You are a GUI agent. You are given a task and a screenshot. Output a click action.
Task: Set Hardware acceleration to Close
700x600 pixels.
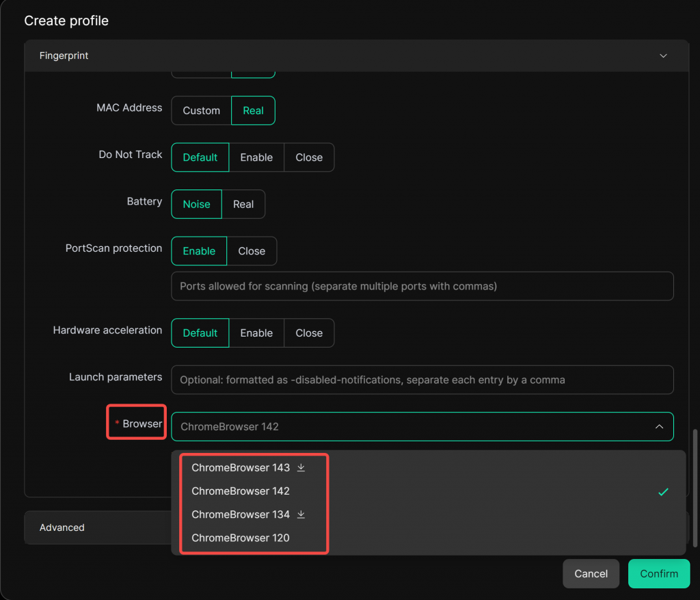[x=309, y=333]
